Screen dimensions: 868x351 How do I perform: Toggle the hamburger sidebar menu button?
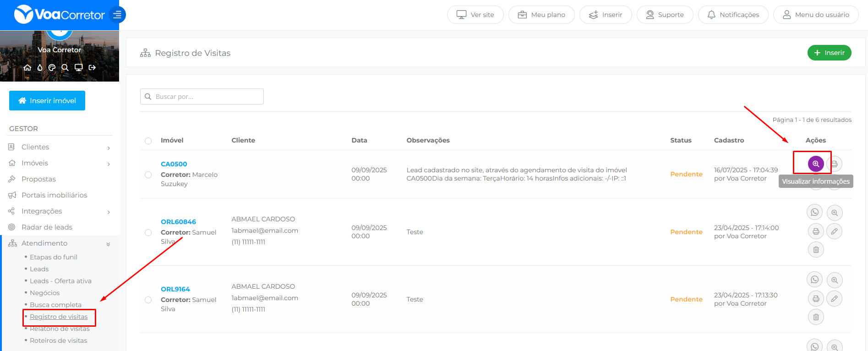tap(117, 15)
